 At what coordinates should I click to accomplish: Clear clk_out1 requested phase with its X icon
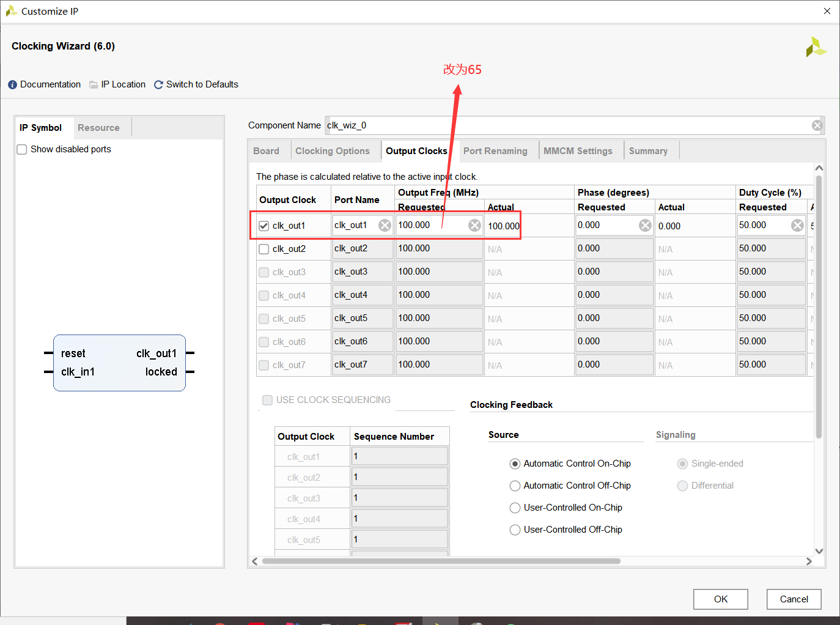645,226
